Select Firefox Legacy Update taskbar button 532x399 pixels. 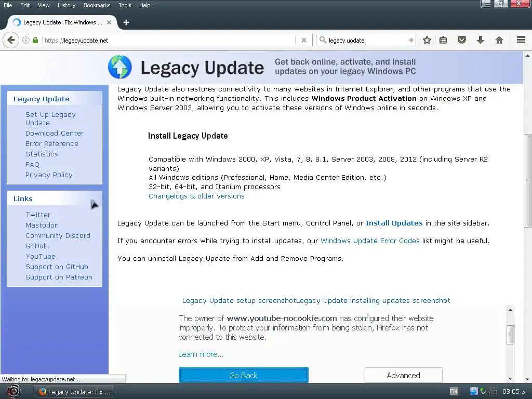pyautogui.click(x=74, y=392)
